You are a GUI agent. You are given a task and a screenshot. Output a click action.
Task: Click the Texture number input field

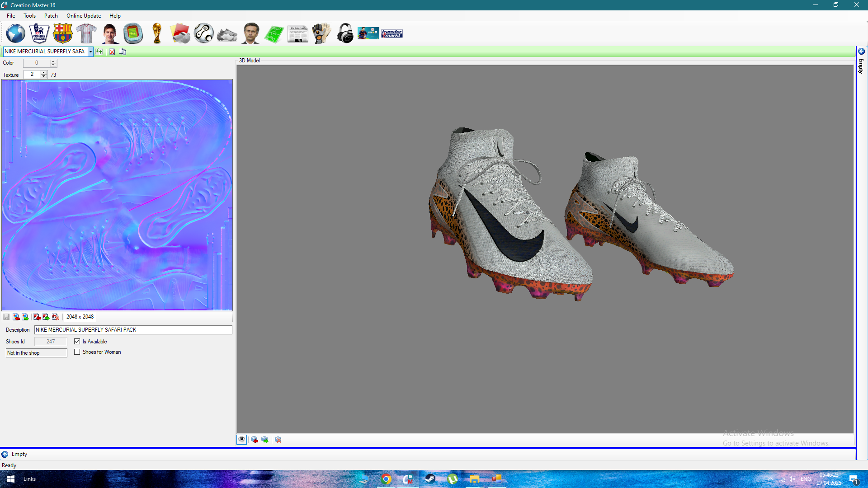[32, 75]
